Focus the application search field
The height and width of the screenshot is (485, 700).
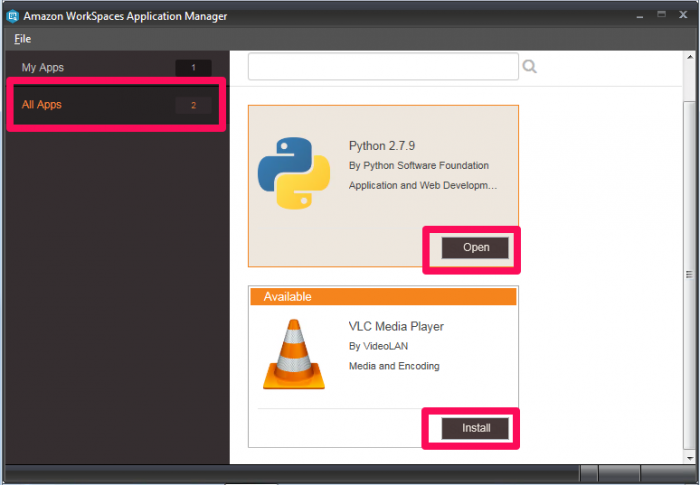(383, 67)
